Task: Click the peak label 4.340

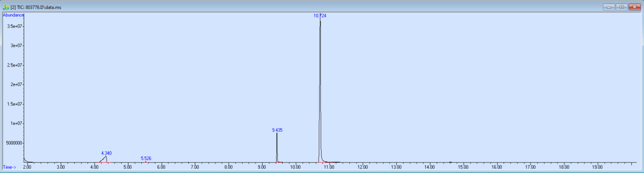Action: tap(106, 153)
